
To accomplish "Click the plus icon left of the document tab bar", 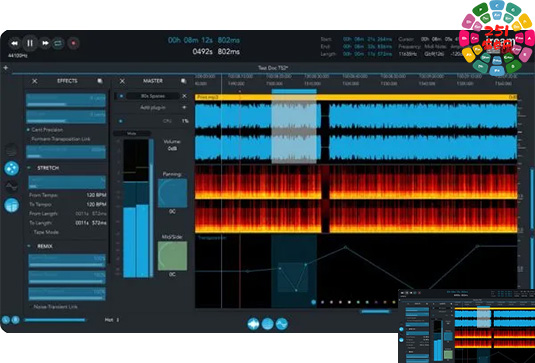I will 5,68.
